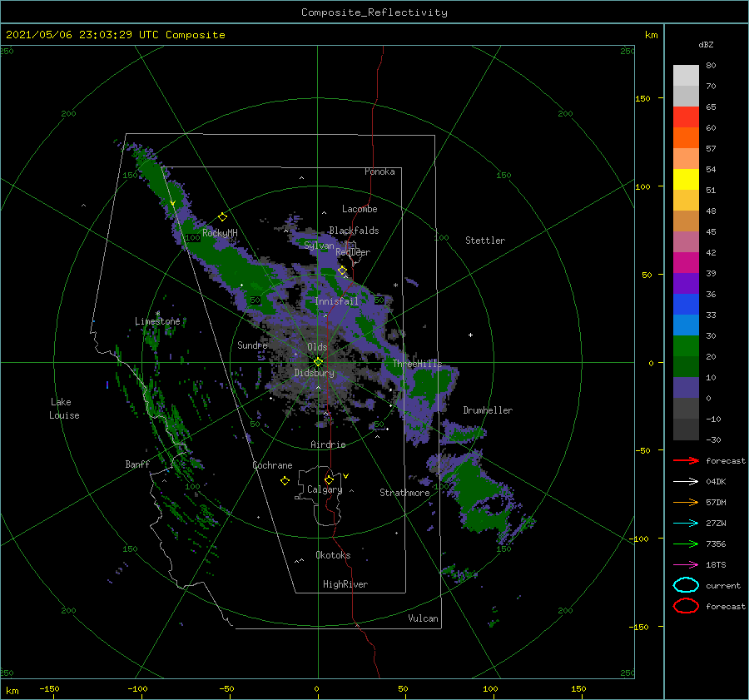Select the slate purple 10 dBZ swatch
Screen dimensions: 749x700
coord(686,388)
